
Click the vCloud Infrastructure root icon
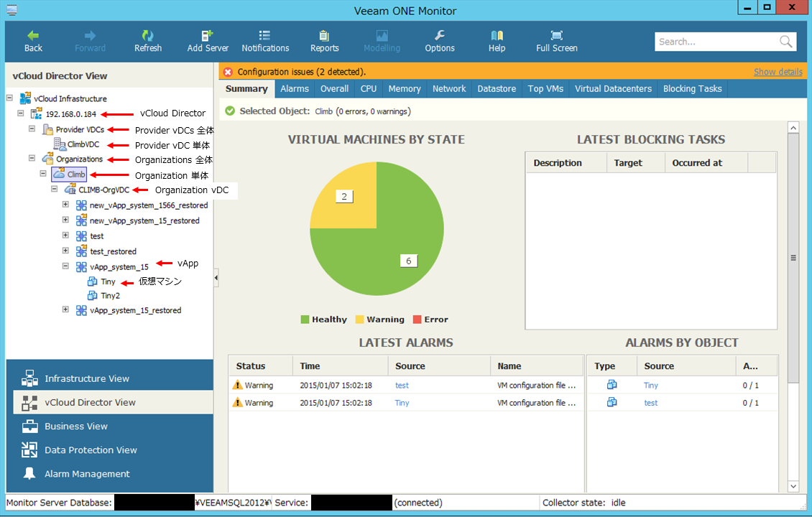tap(25, 98)
